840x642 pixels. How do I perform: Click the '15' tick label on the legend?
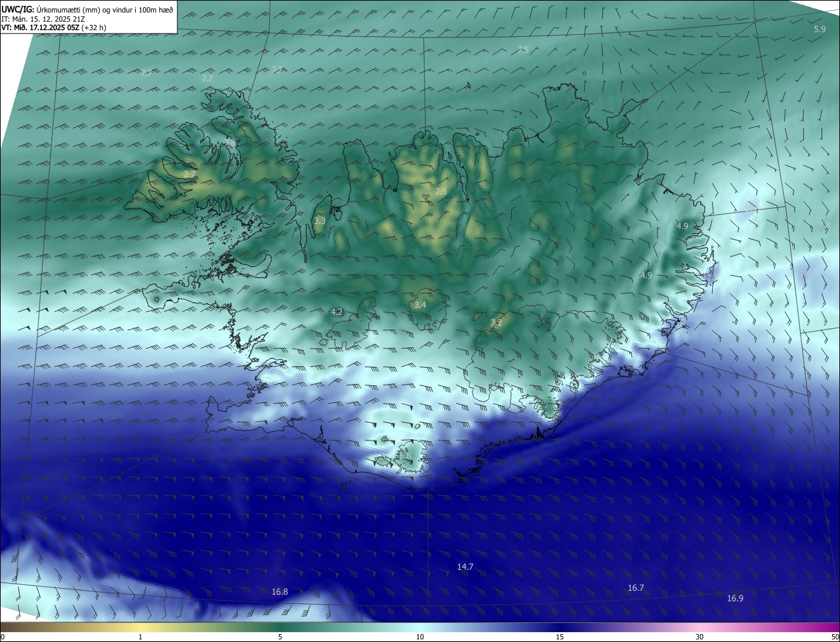[x=560, y=637]
